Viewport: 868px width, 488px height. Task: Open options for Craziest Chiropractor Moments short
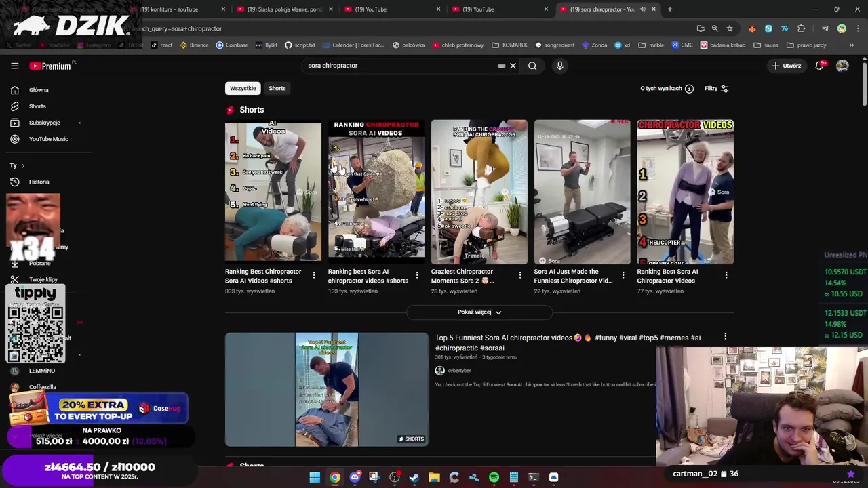(x=520, y=274)
